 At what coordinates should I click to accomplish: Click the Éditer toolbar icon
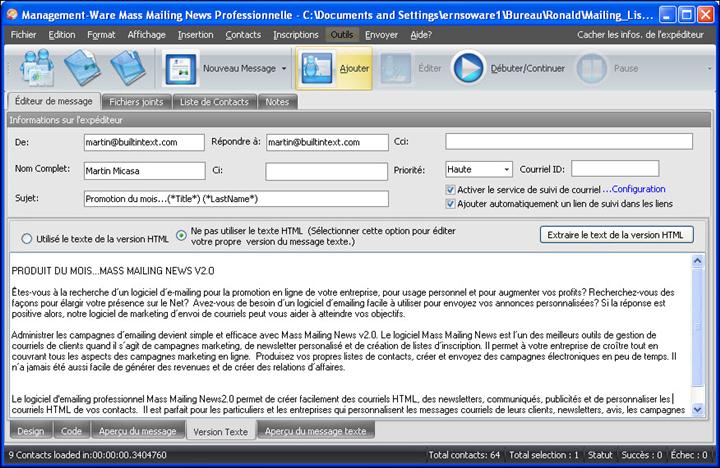point(395,68)
